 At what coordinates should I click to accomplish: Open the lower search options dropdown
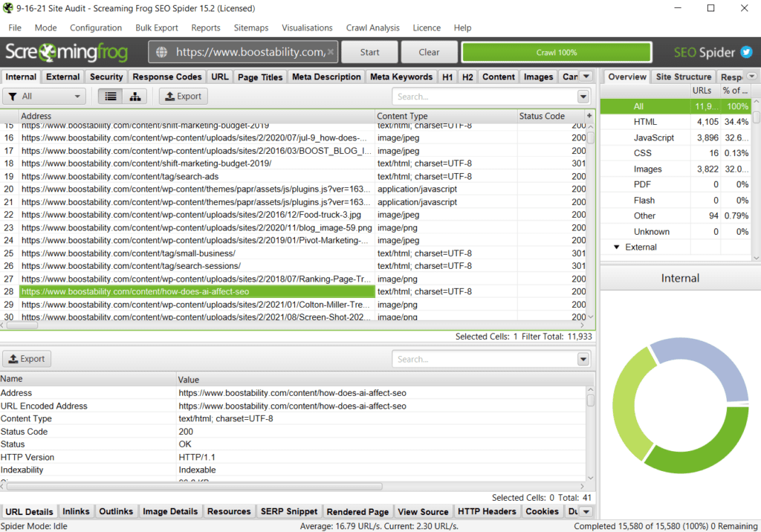[x=583, y=359]
